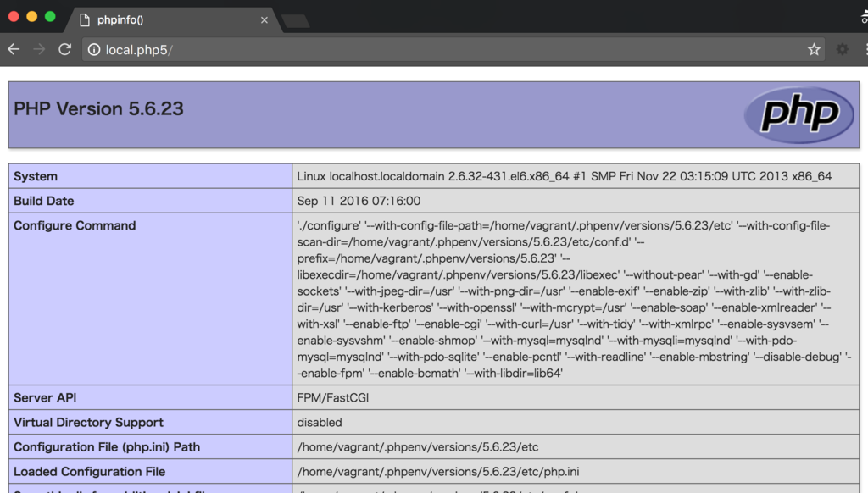Reload the phpinfo() page
This screenshot has width=868, height=493.
click(64, 49)
